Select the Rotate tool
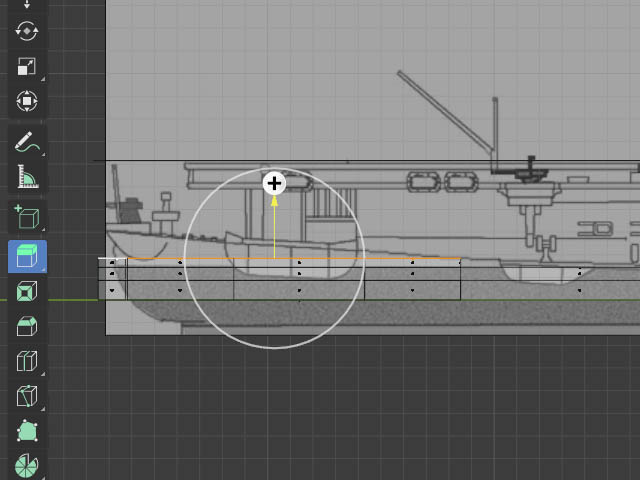This screenshot has width=640, height=480. click(x=27, y=31)
